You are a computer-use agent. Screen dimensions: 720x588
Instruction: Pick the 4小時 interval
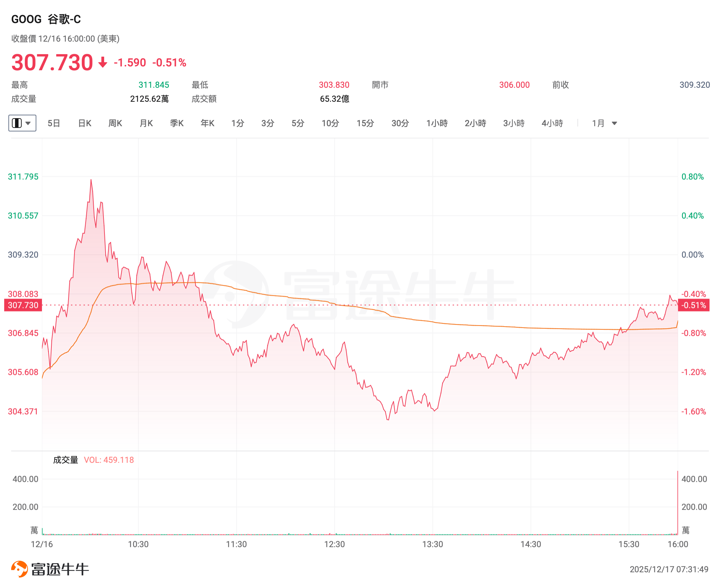point(552,123)
